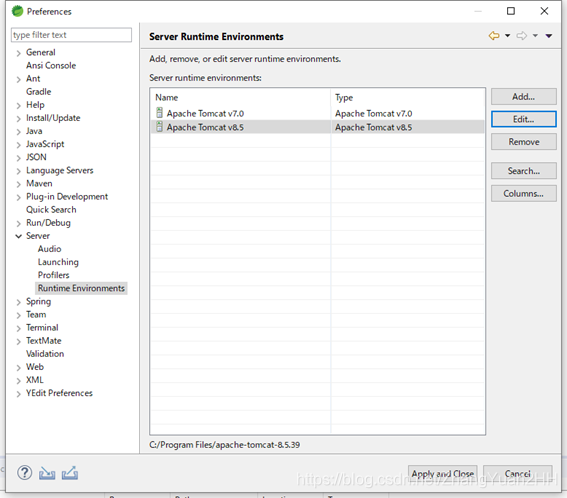Expand the Help tree node
The height and width of the screenshot is (498, 567).
click(18, 106)
